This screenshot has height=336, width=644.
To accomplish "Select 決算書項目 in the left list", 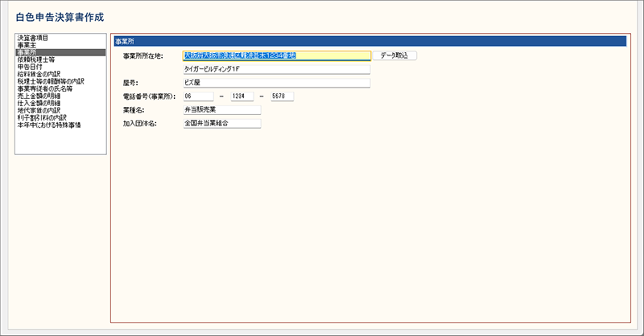I will 33,38.
